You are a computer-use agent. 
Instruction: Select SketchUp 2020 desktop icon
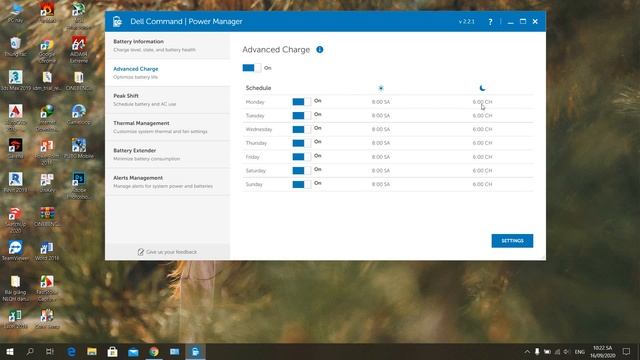16,220
